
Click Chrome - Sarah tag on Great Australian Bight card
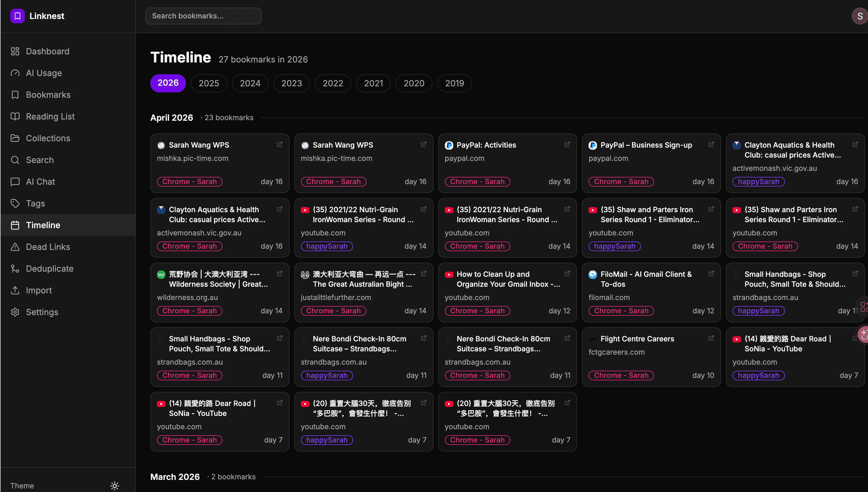pos(333,311)
